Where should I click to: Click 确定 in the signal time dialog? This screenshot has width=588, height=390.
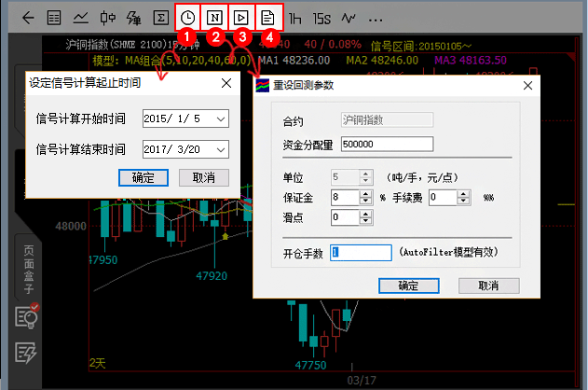pyautogui.click(x=144, y=177)
